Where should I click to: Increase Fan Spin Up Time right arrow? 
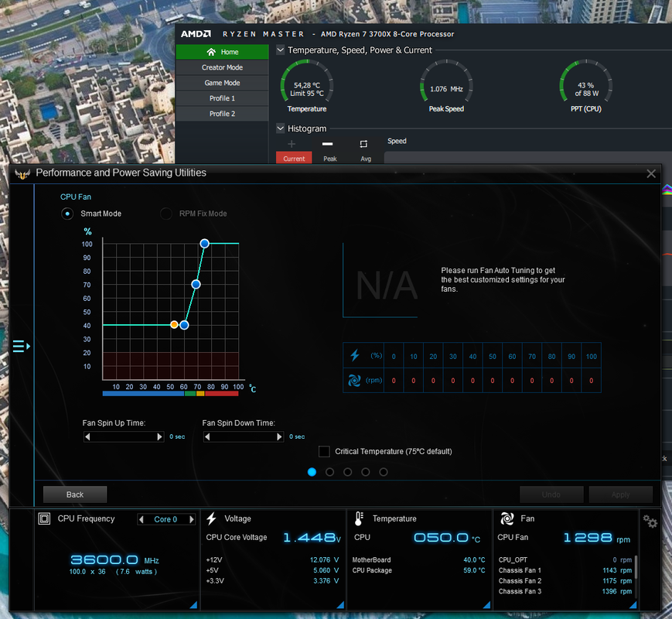(x=159, y=436)
